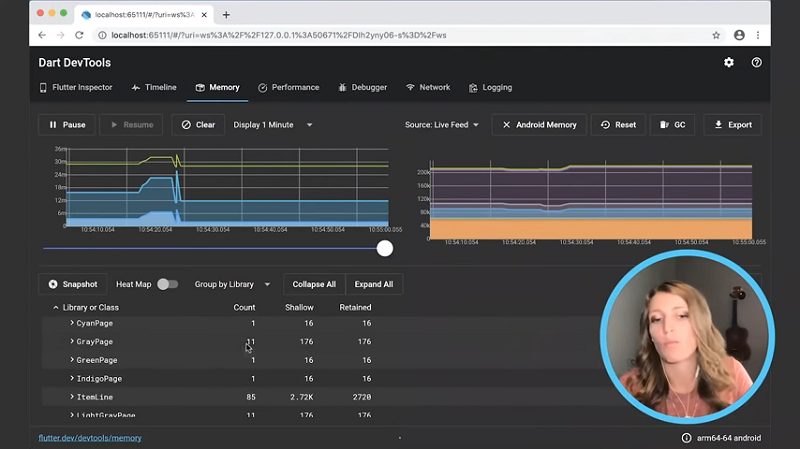The image size is (800, 449).
Task: Open the Network tab
Action: [428, 87]
